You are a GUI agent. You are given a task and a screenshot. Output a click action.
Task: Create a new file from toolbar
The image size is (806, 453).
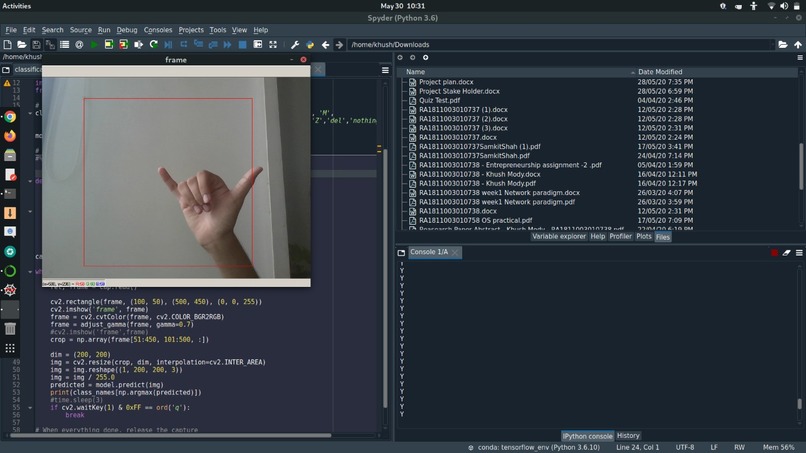point(8,45)
